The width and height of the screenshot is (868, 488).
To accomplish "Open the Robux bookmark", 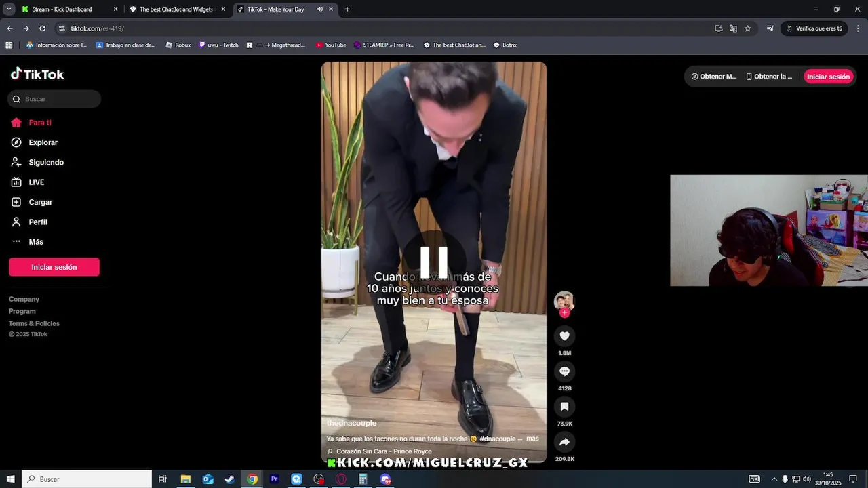I will 178,45.
